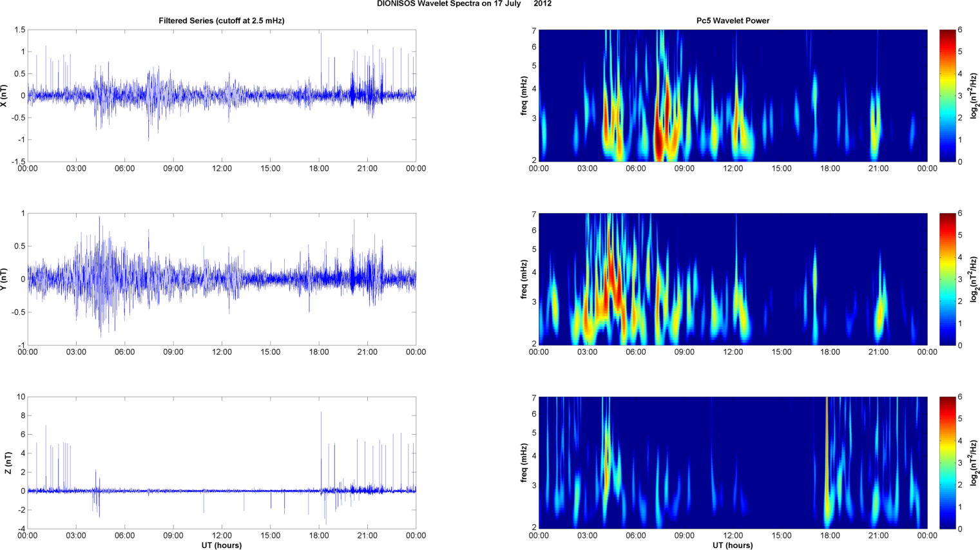Select the Y component filtered time series plot
The image size is (980, 550).
tap(222, 280)
